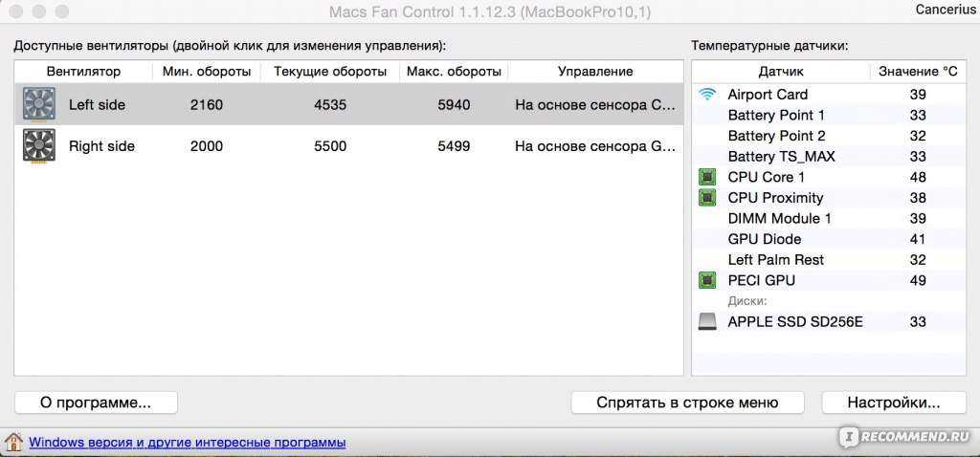The height and width of the screenshot is (457, 980).
Task: Sort by the Мин. обороты column header
Action: coord(207,71)
